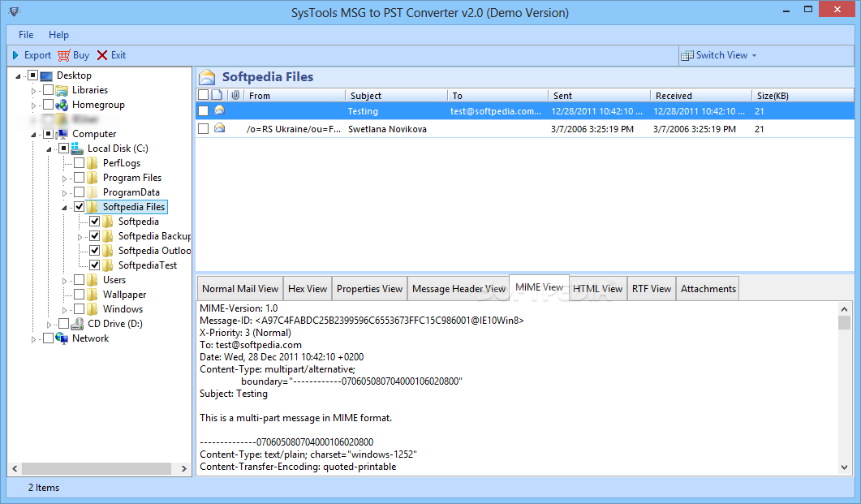Image resolution: width=861 pixels, height=504 pixels.
Task: Sort emails by the Subject column
Action: tap(397, 96)
